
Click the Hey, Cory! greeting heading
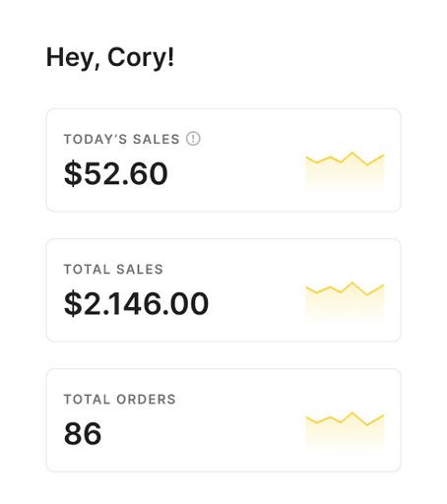tap(110, 57)
